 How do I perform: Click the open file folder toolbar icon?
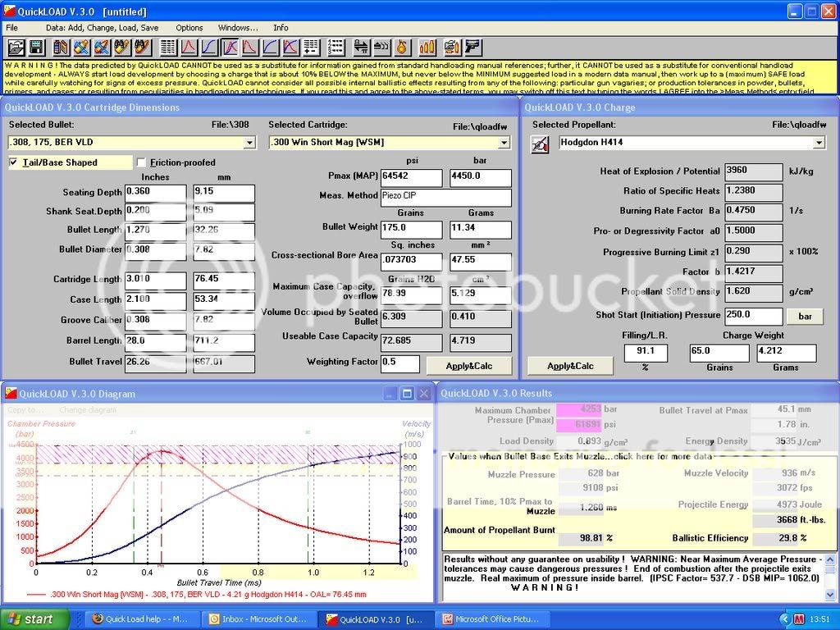coord(16,48)
